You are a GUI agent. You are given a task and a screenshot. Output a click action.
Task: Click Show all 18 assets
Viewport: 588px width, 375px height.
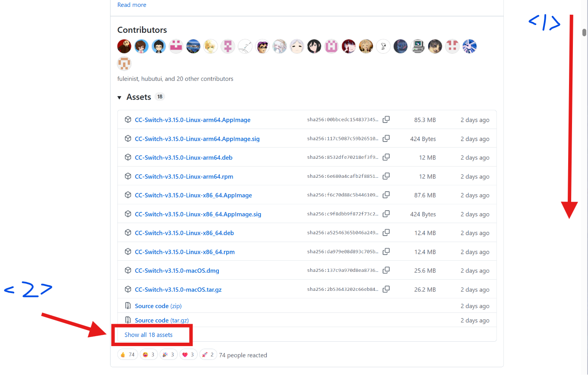tap(149, 335)
